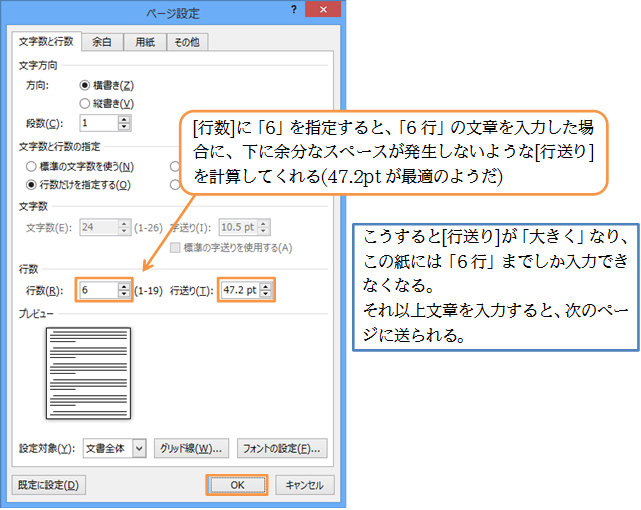Lower 行送り value with down arrow
Screen dimensions: 641x510
coord(266,294)
